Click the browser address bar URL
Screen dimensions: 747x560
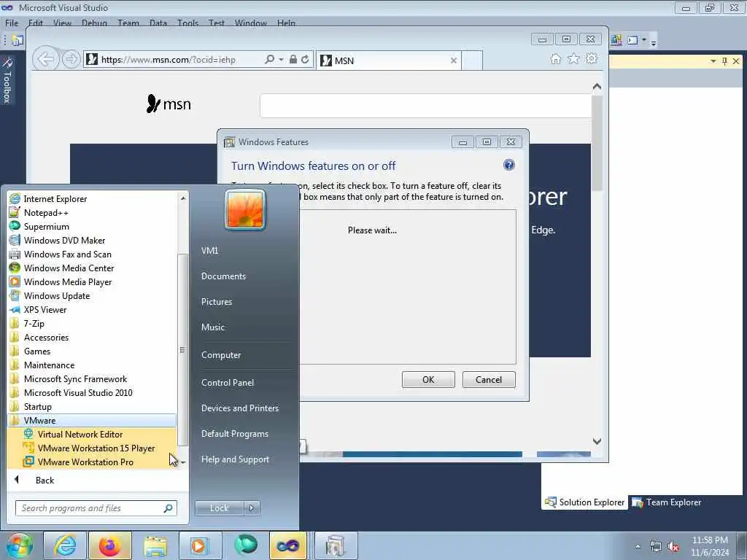(x=169, y=60)
